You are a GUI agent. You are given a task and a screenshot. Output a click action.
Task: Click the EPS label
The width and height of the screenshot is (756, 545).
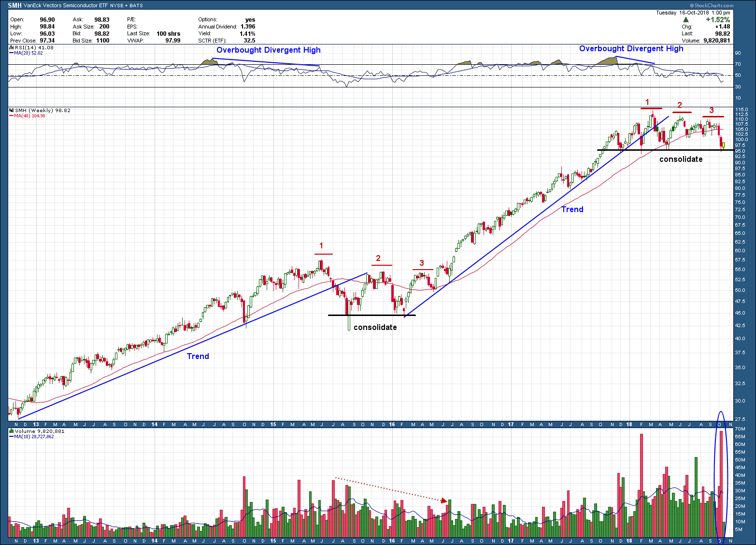pos(132,27)
